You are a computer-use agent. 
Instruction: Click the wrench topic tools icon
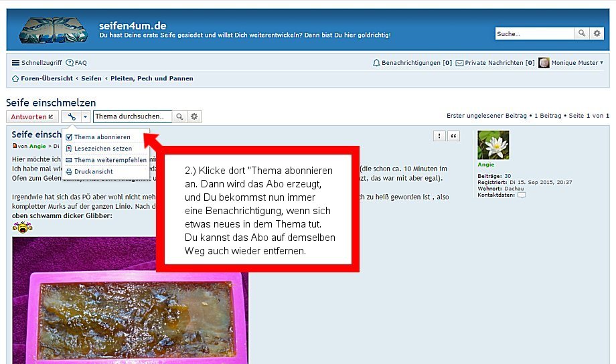click(x=72, y=116)
